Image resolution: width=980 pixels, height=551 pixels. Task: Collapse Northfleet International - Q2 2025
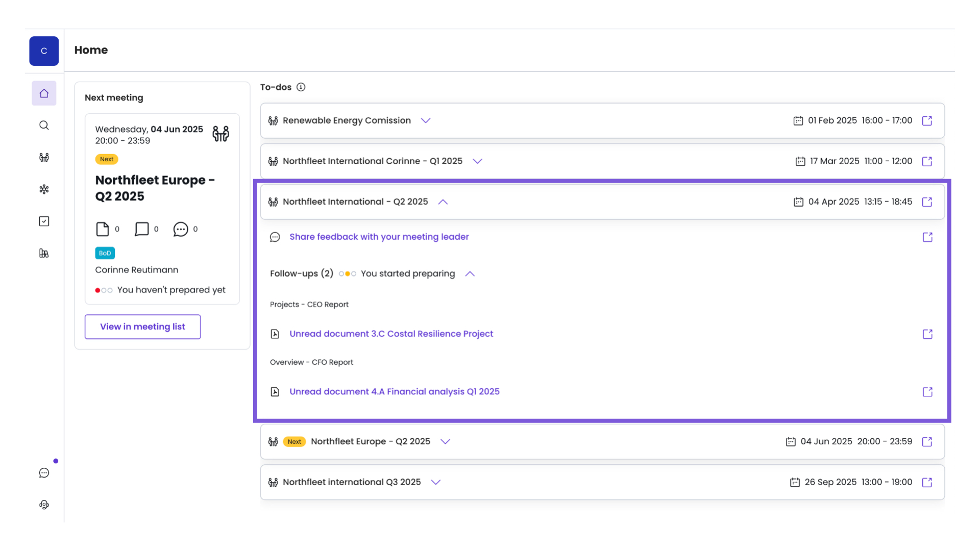tap(443, 202)
